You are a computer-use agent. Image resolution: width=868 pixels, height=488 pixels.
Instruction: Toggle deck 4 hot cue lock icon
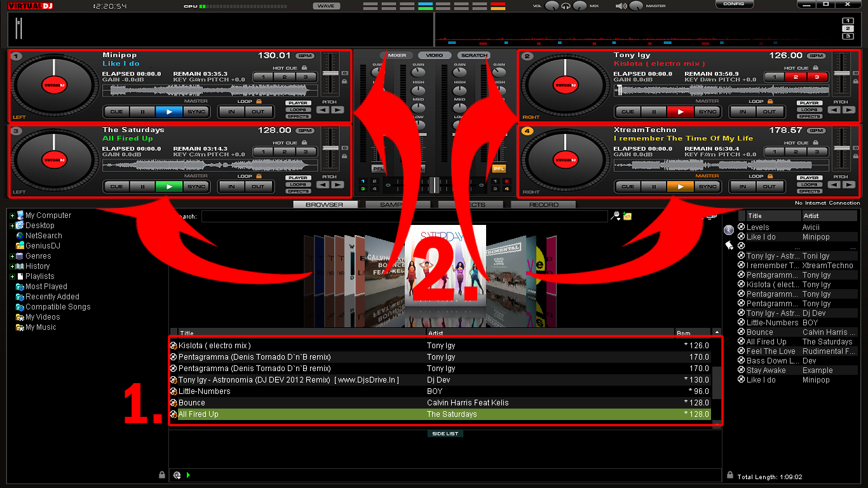815,143
